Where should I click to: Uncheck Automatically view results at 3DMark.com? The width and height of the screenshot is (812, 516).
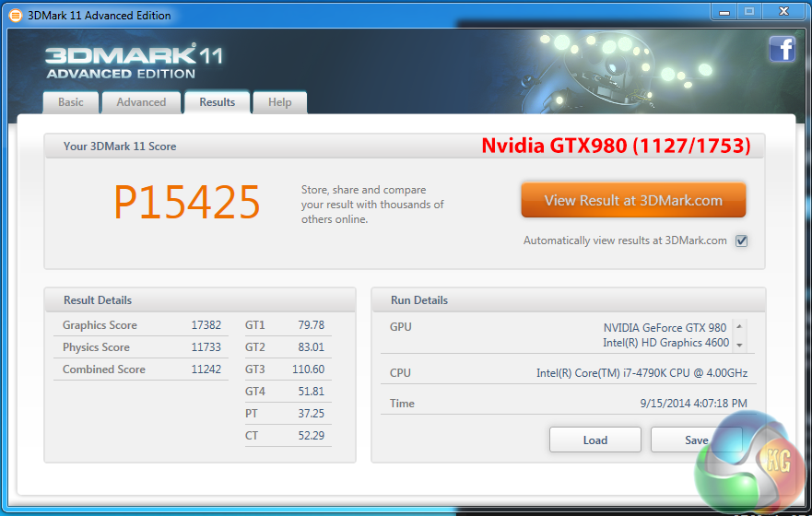pyautogui.click(x=742, y=240)
